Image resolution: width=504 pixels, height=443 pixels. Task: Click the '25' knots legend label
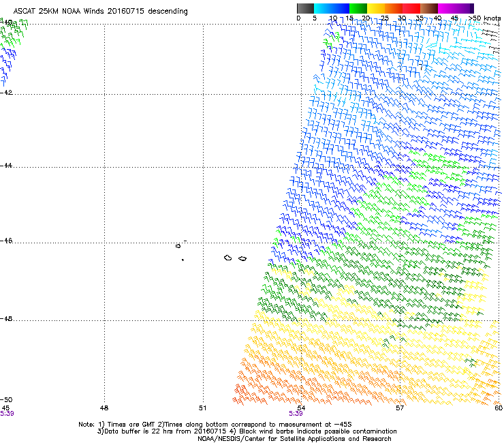coord(384,18)
